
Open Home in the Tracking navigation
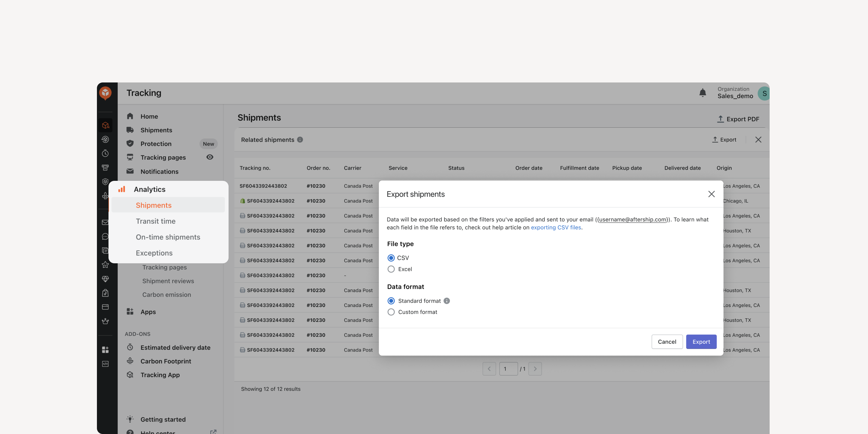click(x=149, y=116)
